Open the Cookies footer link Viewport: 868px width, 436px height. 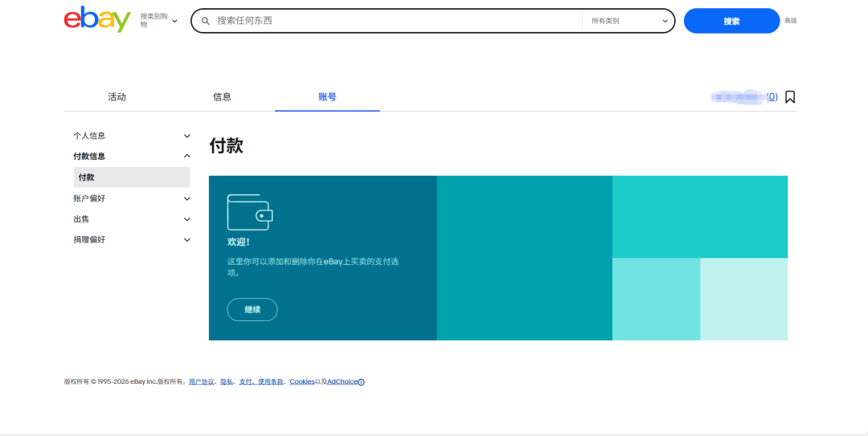coord(302,381)
